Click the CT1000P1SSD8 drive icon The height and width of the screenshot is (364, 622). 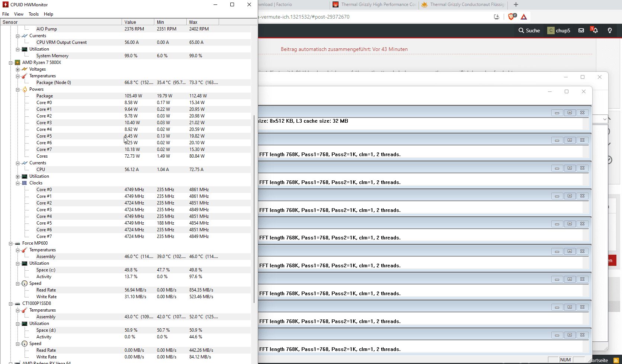coord(17,303)
